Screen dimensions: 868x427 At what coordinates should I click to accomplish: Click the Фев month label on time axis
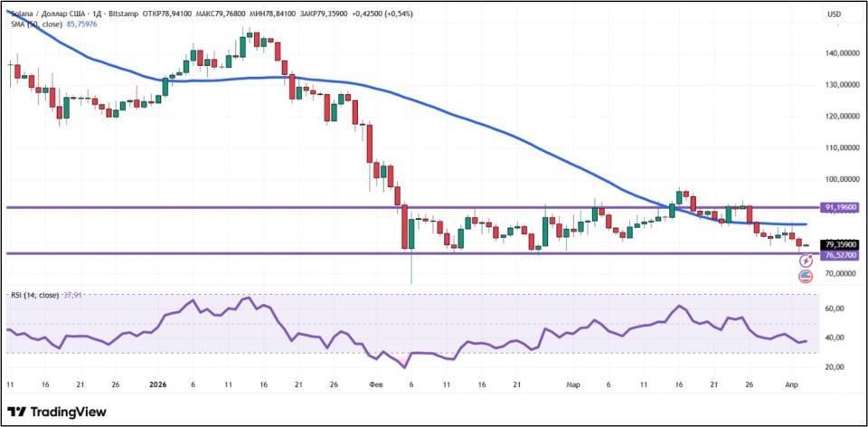click(377, 384)
